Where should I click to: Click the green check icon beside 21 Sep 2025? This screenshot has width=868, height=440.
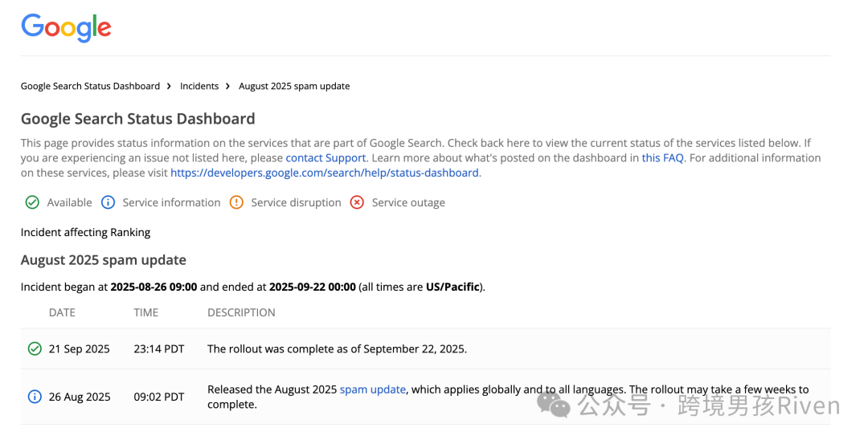pos(35,348)
